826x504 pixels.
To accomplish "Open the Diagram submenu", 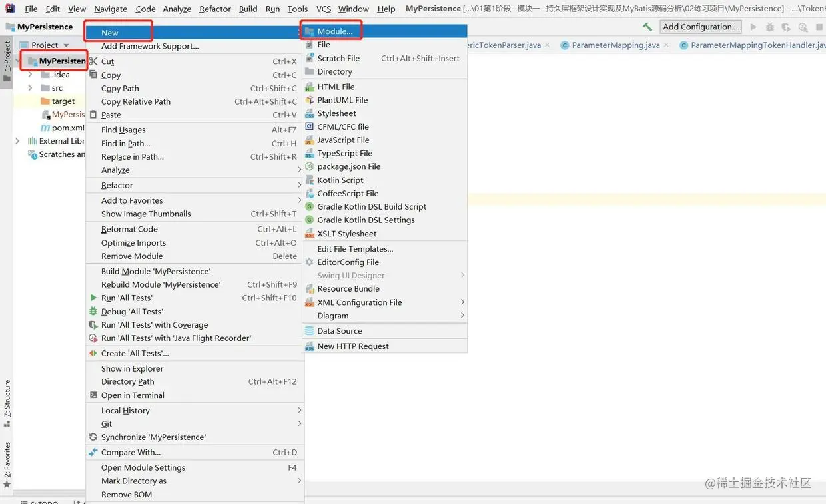I will point(384,315).
